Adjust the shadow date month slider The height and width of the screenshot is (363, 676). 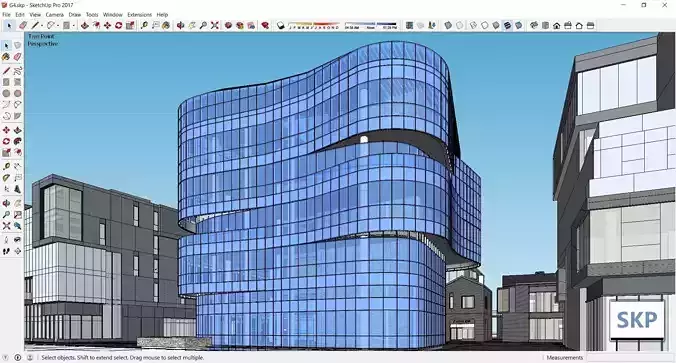314,26
